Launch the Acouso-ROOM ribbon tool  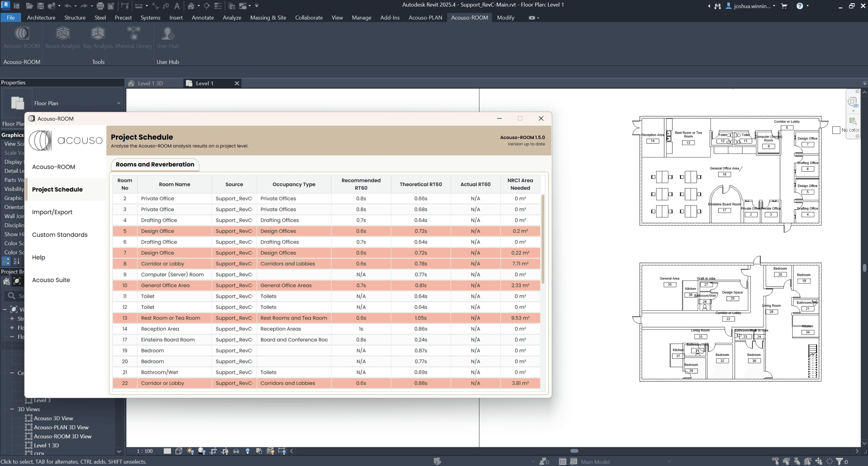tap(22, 37)
